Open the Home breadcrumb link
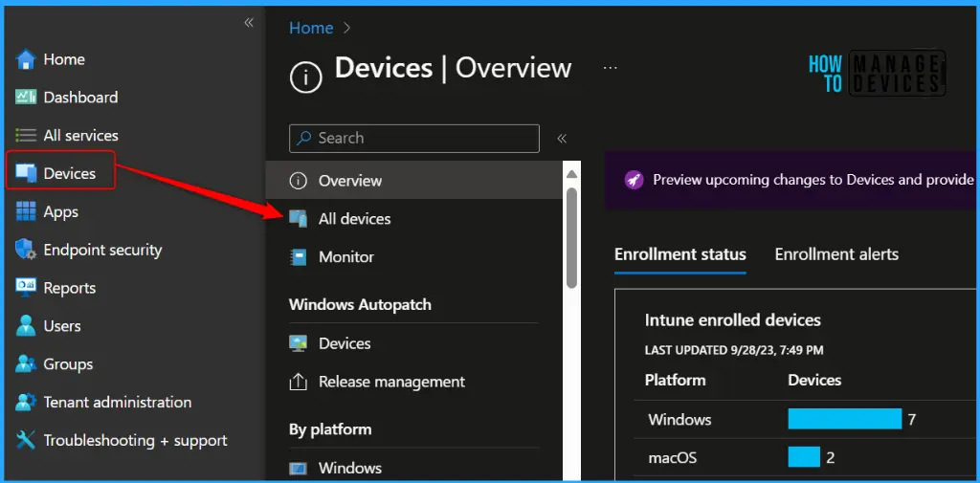This screenshot has width=980, height=483. pyautogui.click(x=311, y=28)
